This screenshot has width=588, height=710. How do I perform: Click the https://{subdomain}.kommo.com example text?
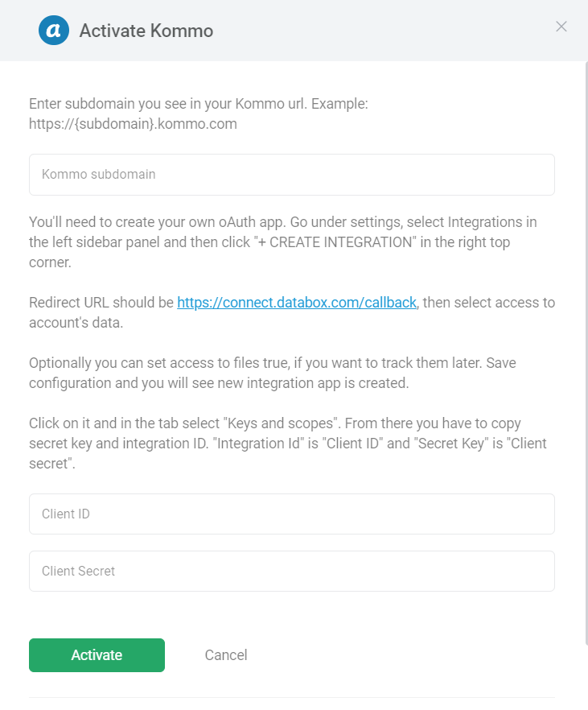pos(133,124)
